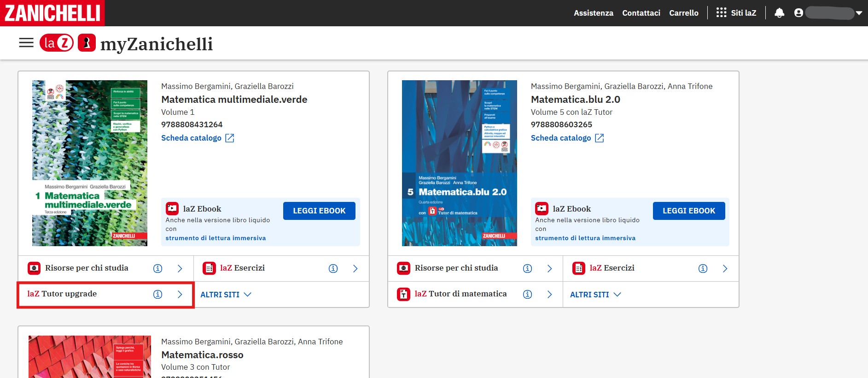Open Risorse per chi studia label in multimediale.verde
This screenshot has height=378, width=868.
click(x=87, y=268)
